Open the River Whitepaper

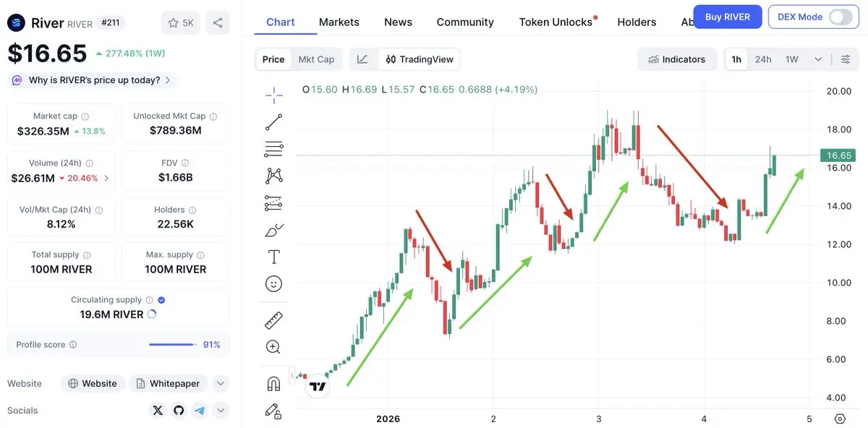tap(169, 383)
